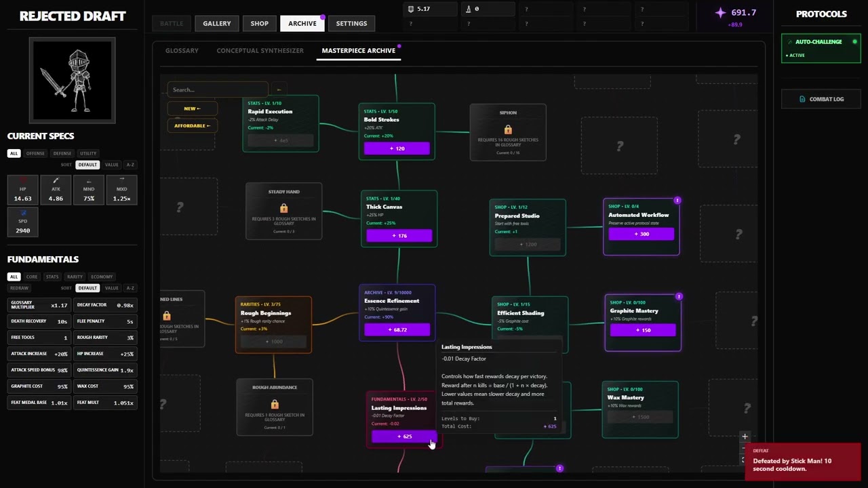The width and height of the screenshot is (868, 488).
Task: Open the COMBAT LOG panel
Action: [821, 99]
